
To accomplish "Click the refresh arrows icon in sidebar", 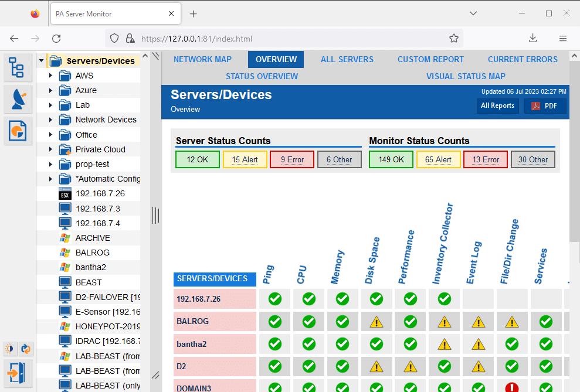I will [x=26, y=349].
